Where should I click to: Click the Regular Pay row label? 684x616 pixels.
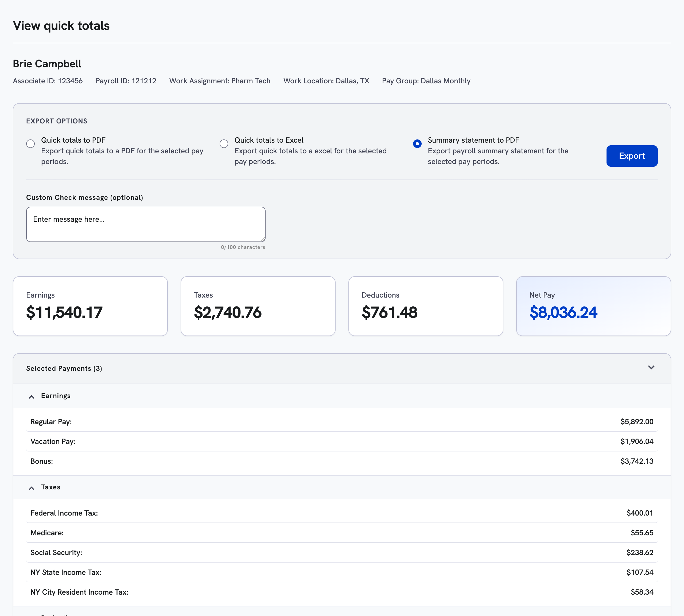51,422
